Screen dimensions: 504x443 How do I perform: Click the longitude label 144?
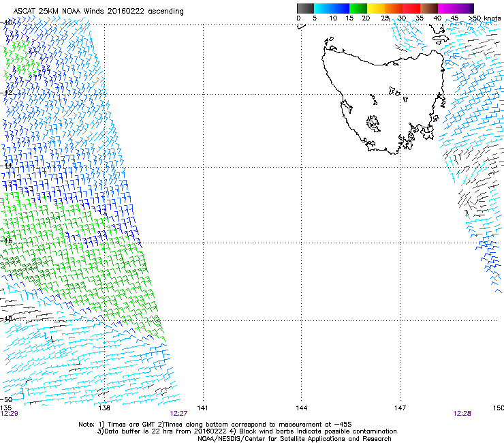click(x=302, y=408)
